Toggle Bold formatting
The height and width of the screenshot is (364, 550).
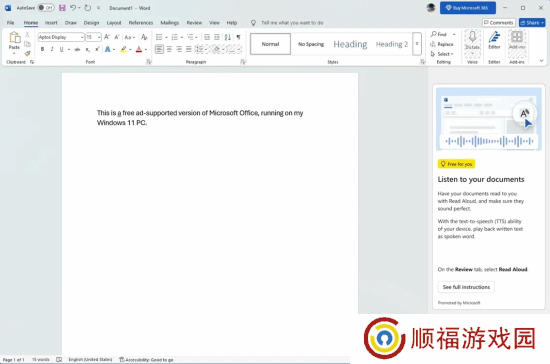[42, 49]
